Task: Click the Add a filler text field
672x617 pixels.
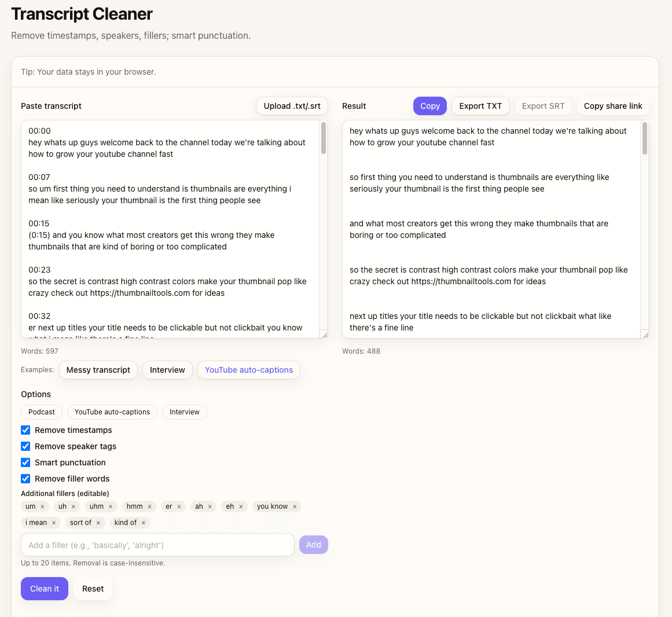Action: 157,545
